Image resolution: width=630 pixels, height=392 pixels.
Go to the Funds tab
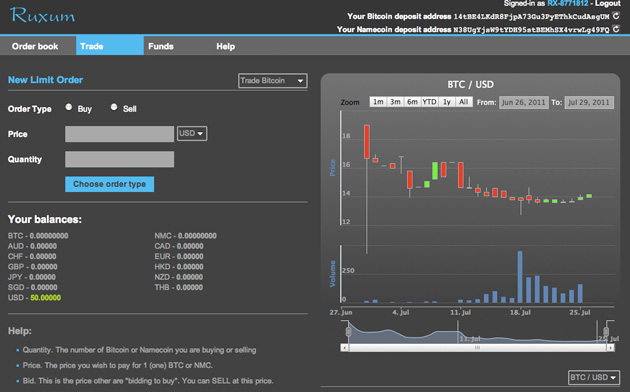click(161, 46)
